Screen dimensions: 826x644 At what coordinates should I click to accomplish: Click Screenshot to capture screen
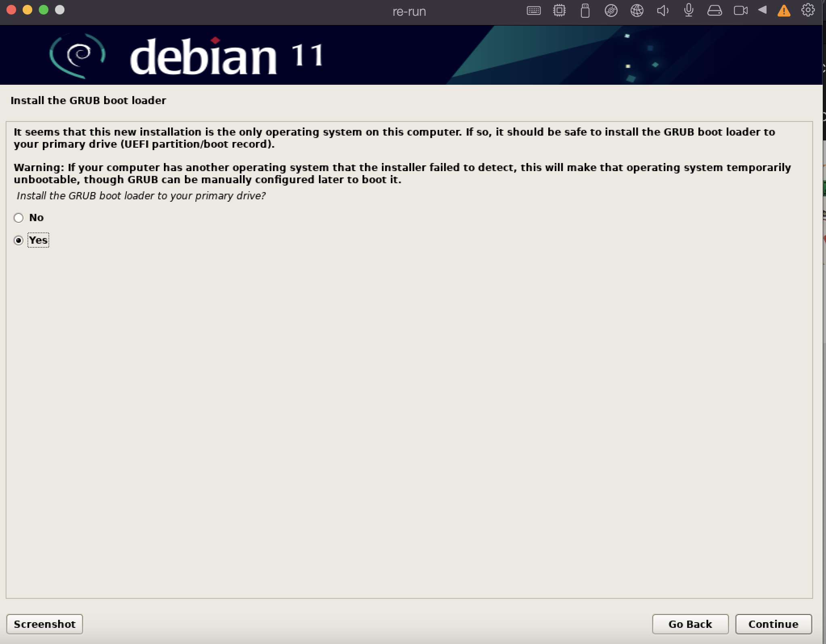point(45,624)
